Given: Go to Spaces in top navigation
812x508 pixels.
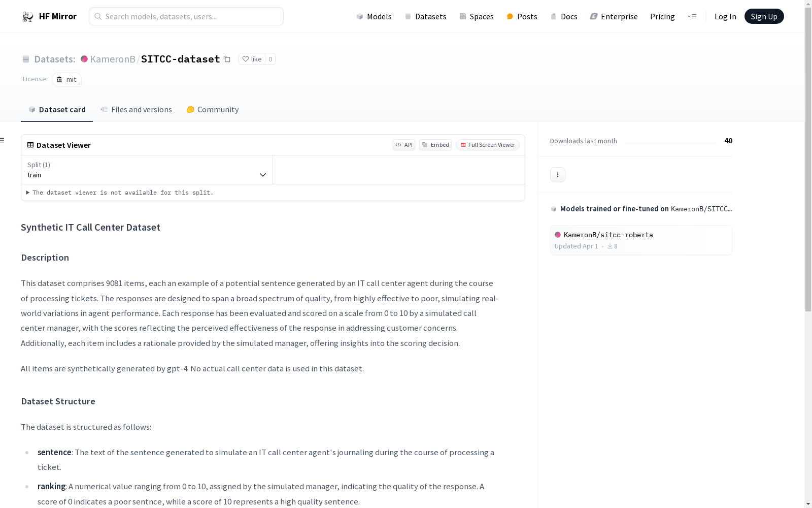Looking at the screenshot, I should (477, 17).
